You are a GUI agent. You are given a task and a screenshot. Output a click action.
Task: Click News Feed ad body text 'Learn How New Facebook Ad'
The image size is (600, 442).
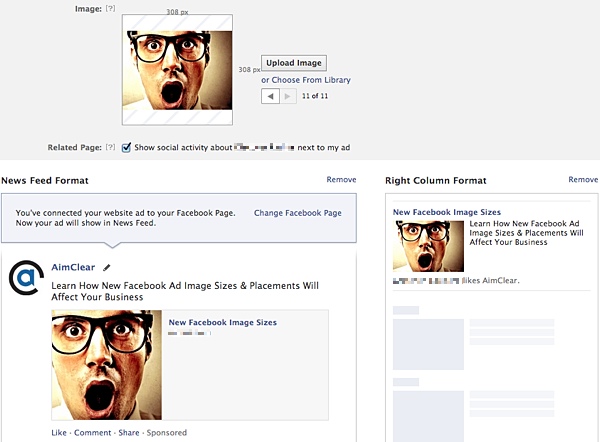(x=185, y=291)
